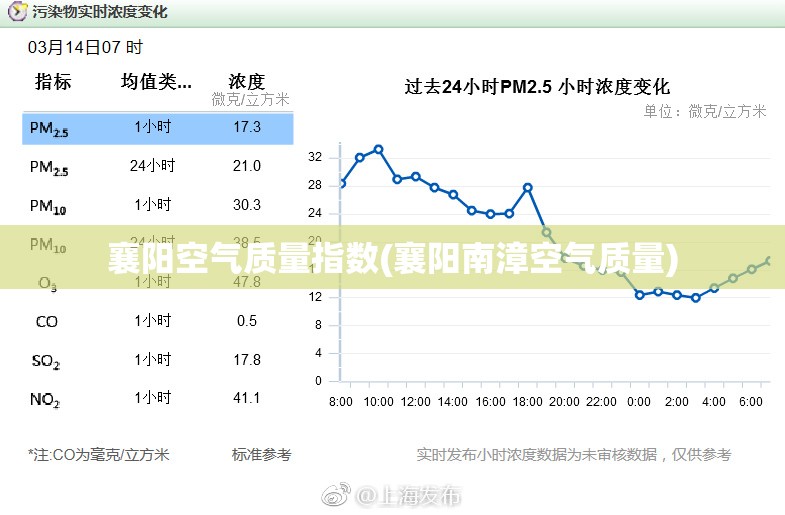Click the 41.1 concentration value
Viewport: 785px width, 515px height.
[246, 399]
